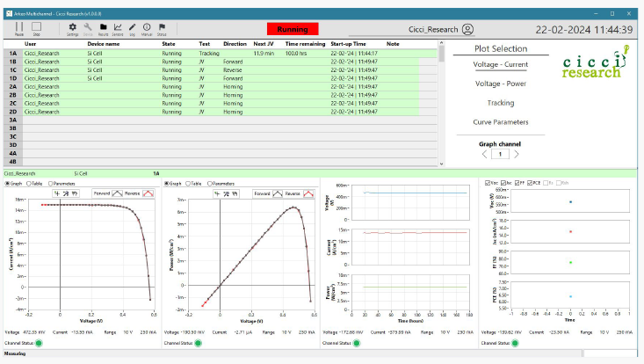The height and width of the screenshot is (364, 644).
Task: Click the Pause button in the toolbar
Action: coord(19,27)
